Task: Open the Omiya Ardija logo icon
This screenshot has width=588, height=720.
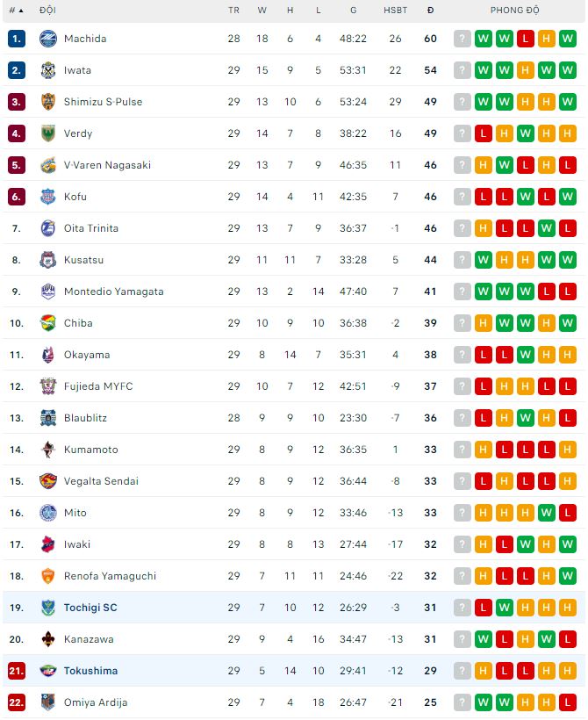Action: (47, 702)
